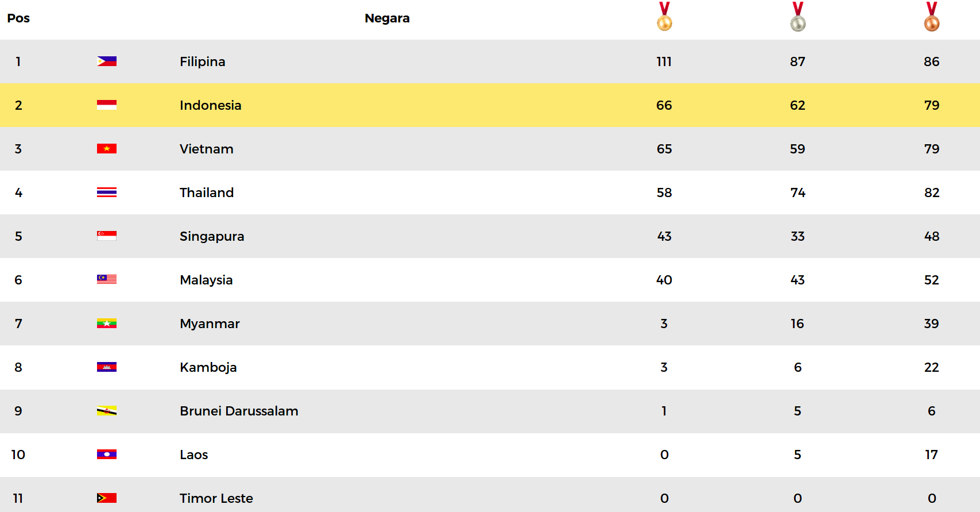Click the Vietnam flag icon
The height and width of the screenshot is (512, 980).
[107, 149]
